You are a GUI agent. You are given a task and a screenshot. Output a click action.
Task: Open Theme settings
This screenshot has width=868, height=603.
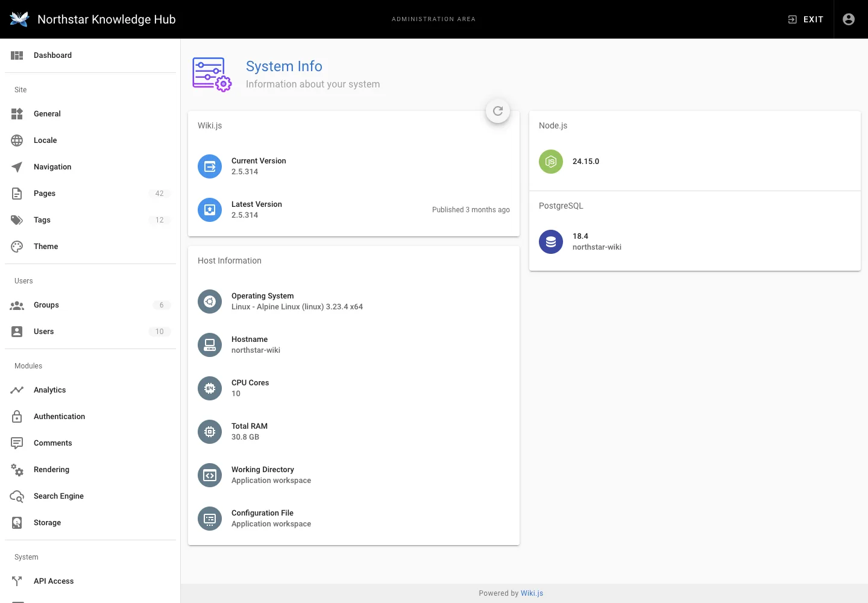90,247
